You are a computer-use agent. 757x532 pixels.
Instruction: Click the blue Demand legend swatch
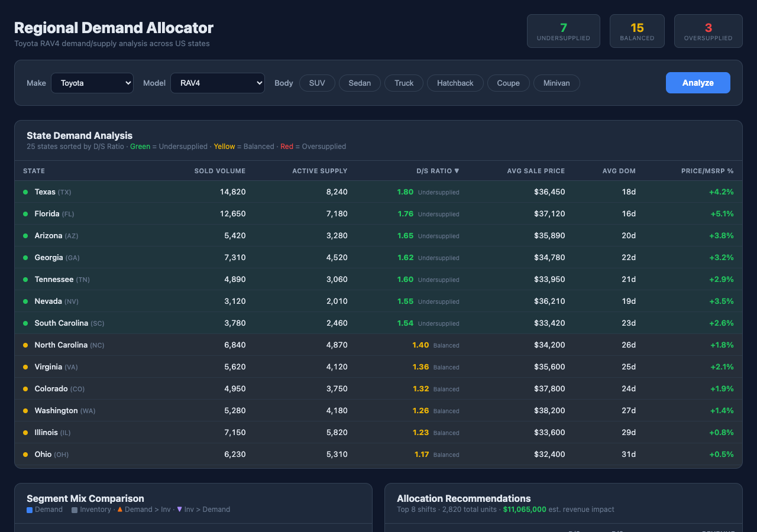coord(29,510)
